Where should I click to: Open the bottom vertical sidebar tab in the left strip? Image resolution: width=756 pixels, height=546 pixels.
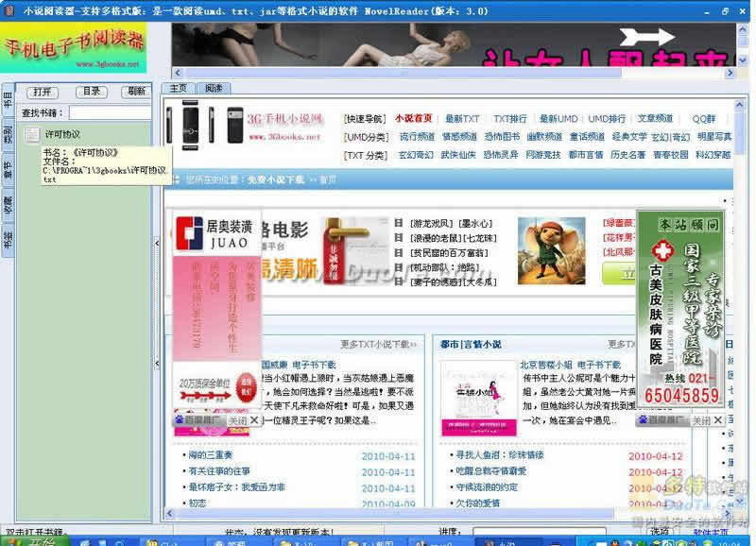[8, 240]
